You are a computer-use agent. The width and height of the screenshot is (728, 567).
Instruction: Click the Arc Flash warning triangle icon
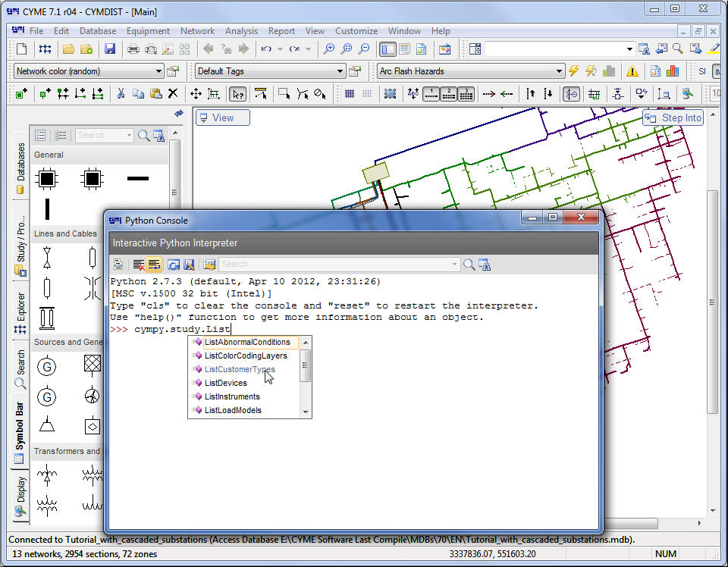632,71
